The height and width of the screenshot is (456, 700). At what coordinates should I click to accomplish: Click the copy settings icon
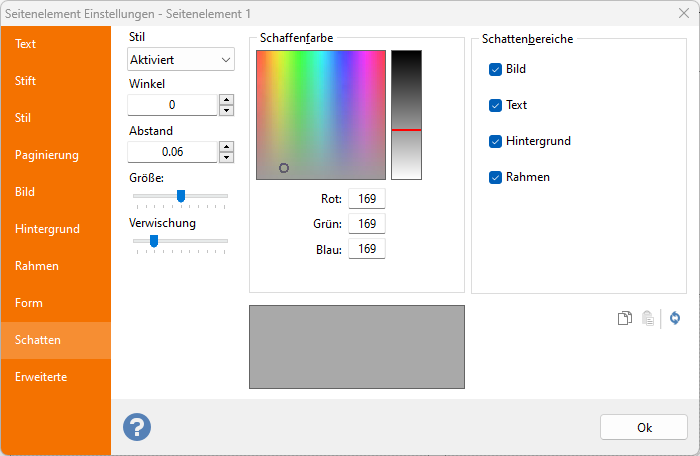[624, 319]
